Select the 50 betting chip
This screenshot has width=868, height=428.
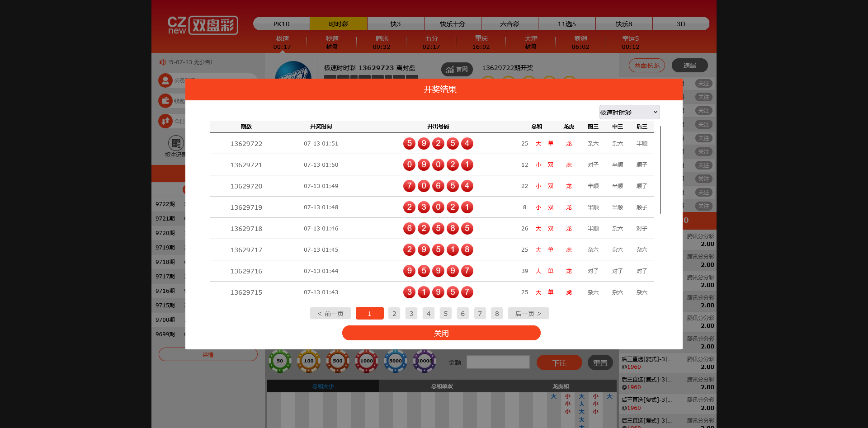(x=280, y=361)
